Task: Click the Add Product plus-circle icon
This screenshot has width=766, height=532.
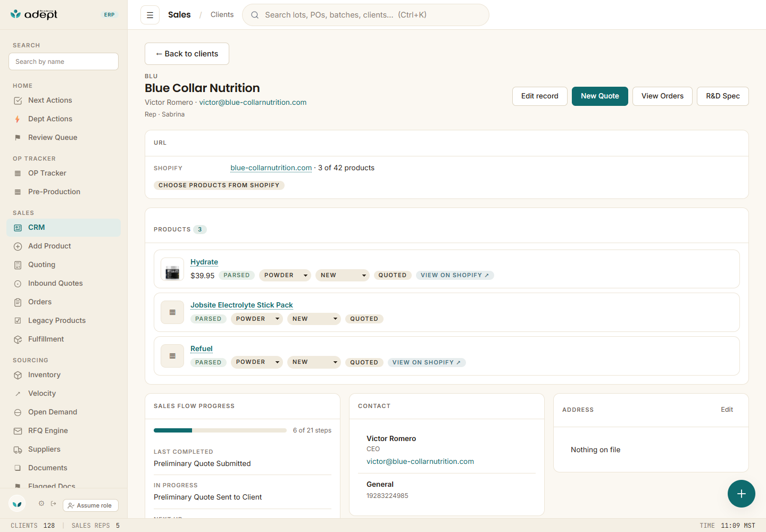Action: click(18, 246)
